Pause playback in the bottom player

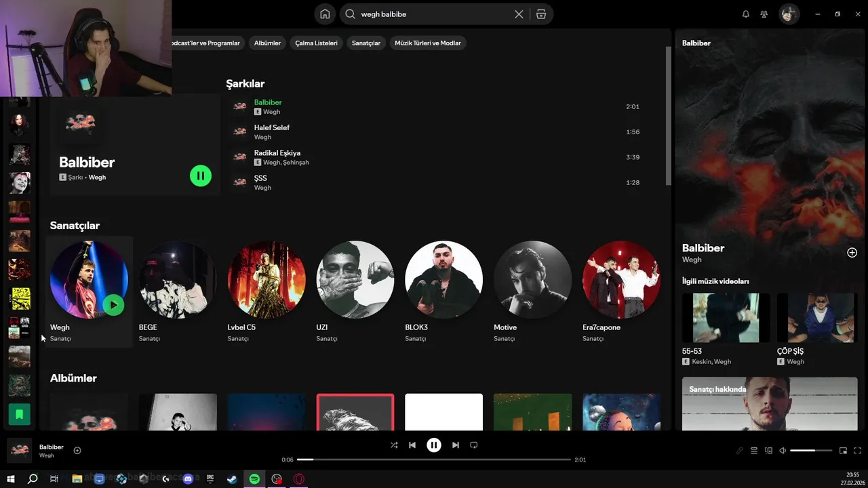(434, 445)
